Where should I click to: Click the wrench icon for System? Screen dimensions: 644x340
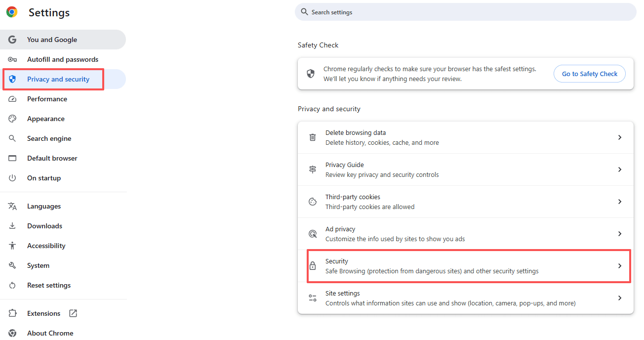pyautogui.click(x=12, y=265)
